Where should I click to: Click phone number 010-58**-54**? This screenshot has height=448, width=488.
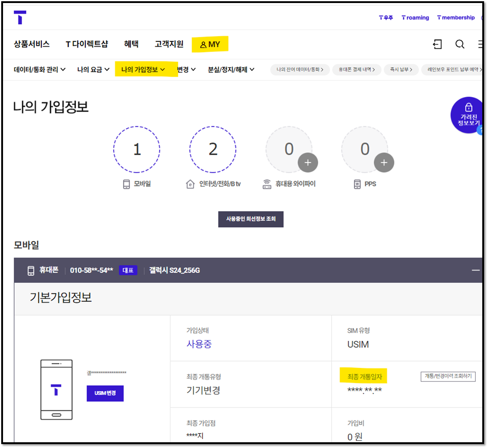92,270
